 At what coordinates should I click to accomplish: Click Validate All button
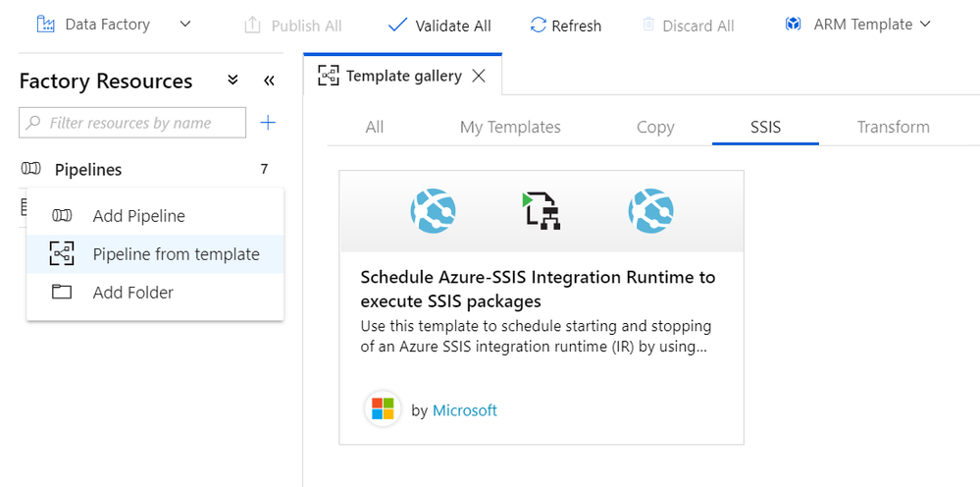(x=439, y=26)
